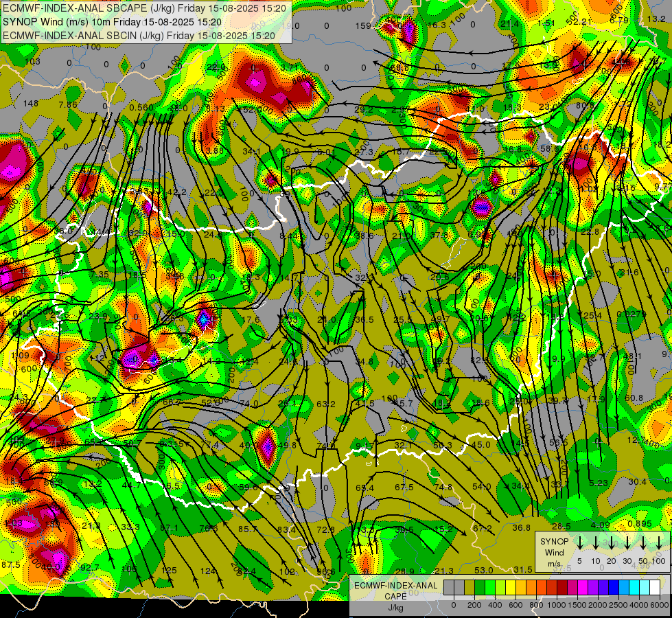
Task: Click the 4000 tick label on CAPE scale
Action: (x=638, y=605)
